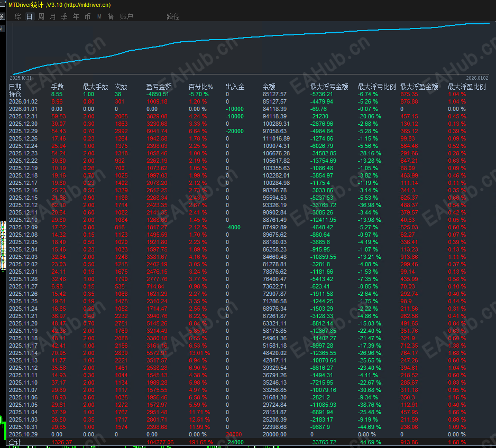Screen dimensions: 496x448
Task: Click the MTDriver统计 V3.10 title text
Action: pos(59,5)
